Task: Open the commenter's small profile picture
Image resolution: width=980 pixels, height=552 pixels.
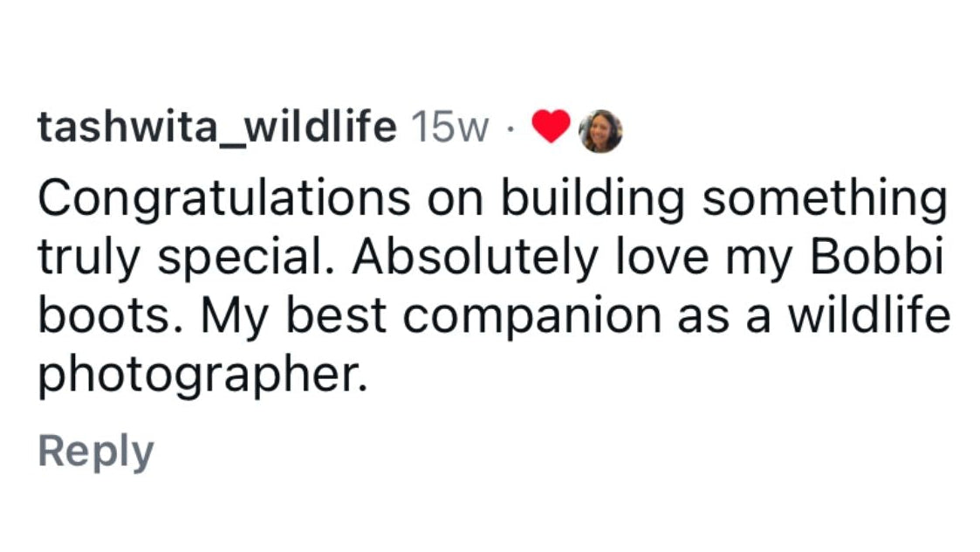Action: tap(600, 131)
